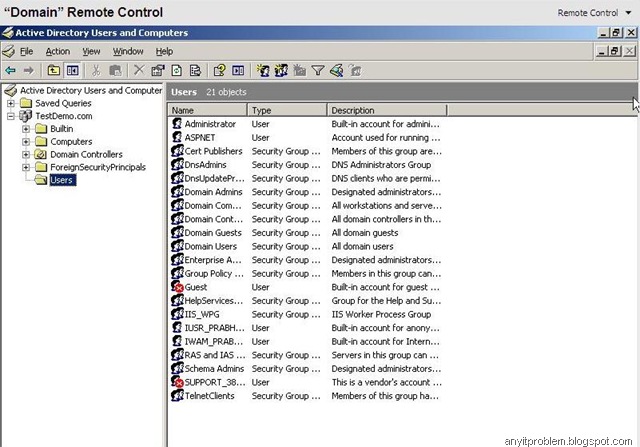Click the Domain Admins group icon
The height and width of the screenshot is (447, 640).
[x=177, y=192]
